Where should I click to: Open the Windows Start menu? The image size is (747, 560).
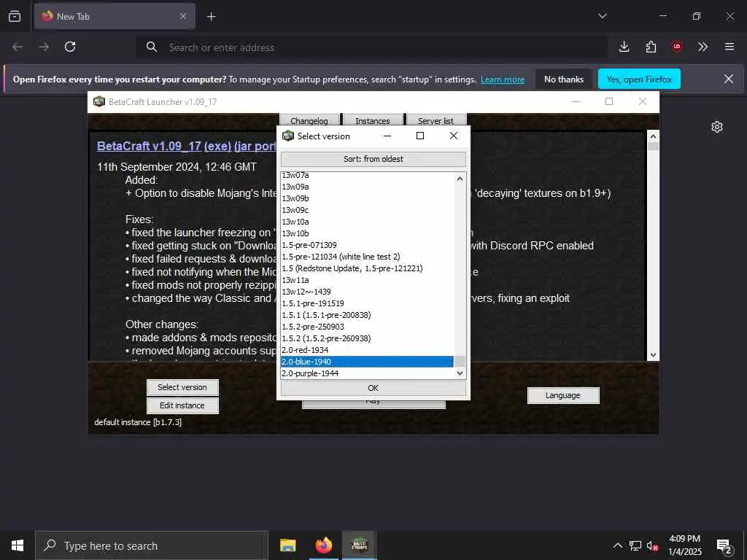pyautogui.click(x=18, y=545)
